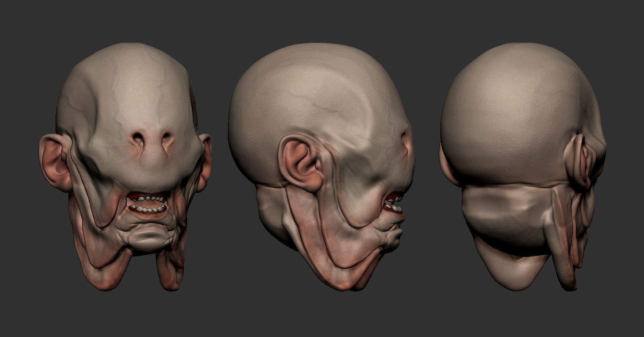Select the side-profile creature head in the middle
Viewport: 644px width, 337px height.
tap(321, 167)
